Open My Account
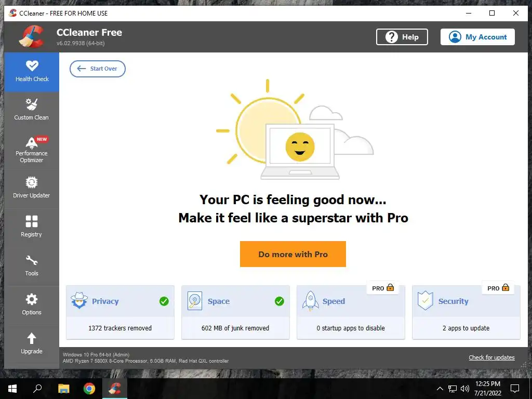532x399 pixels. [x=477, y=37]
